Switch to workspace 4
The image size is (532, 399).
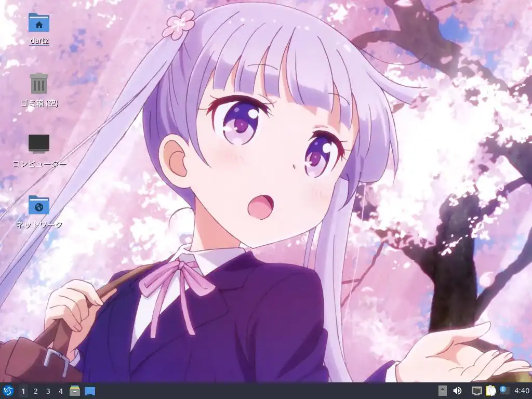[61, 391]
